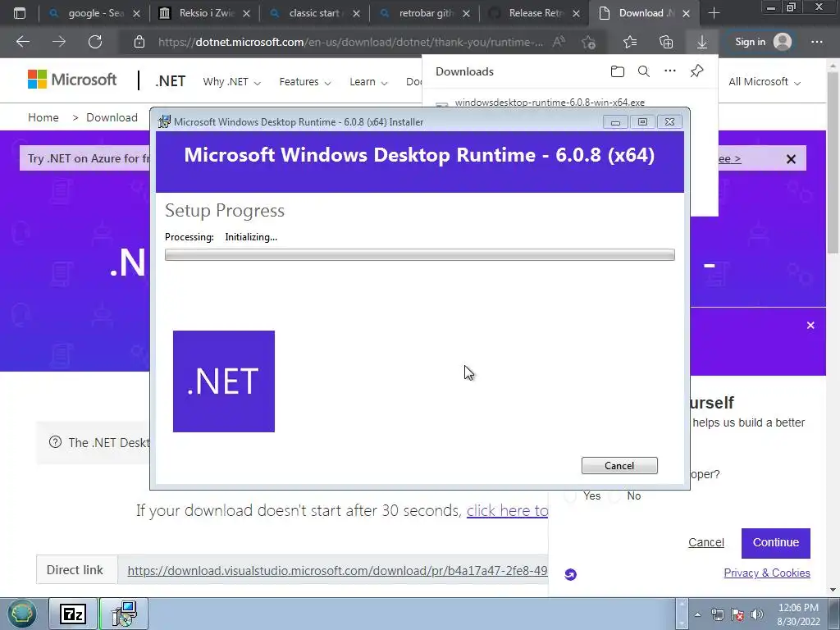Open downloads folder from Downloads panel
Screen dimensions: 840x630
point(617,71)
